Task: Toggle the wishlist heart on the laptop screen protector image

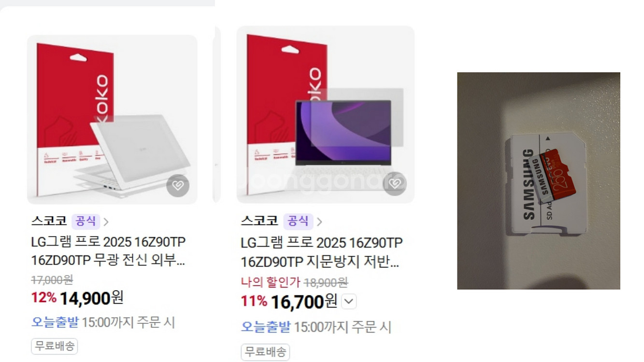Action: [x=395, y=184]
